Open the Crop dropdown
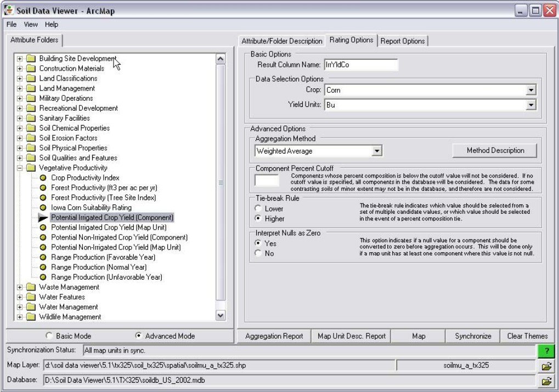This screenshot has height=392, width=559. 530,90
